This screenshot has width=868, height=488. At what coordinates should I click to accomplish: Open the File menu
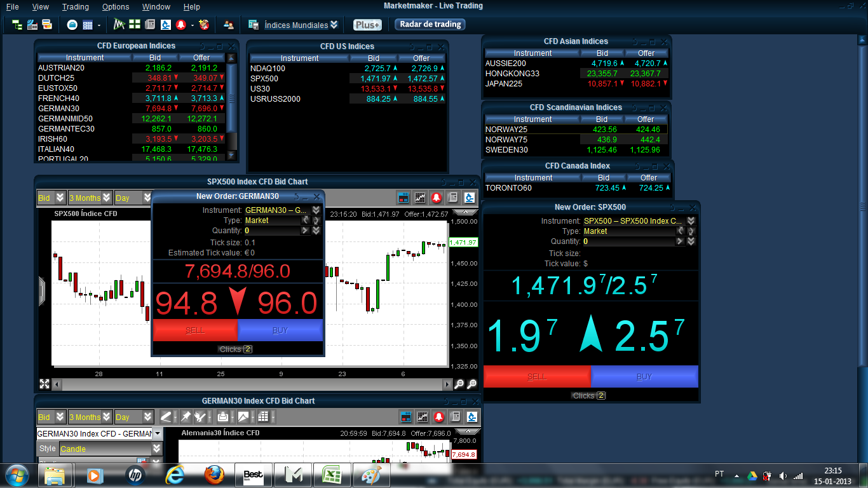point(12,7)
